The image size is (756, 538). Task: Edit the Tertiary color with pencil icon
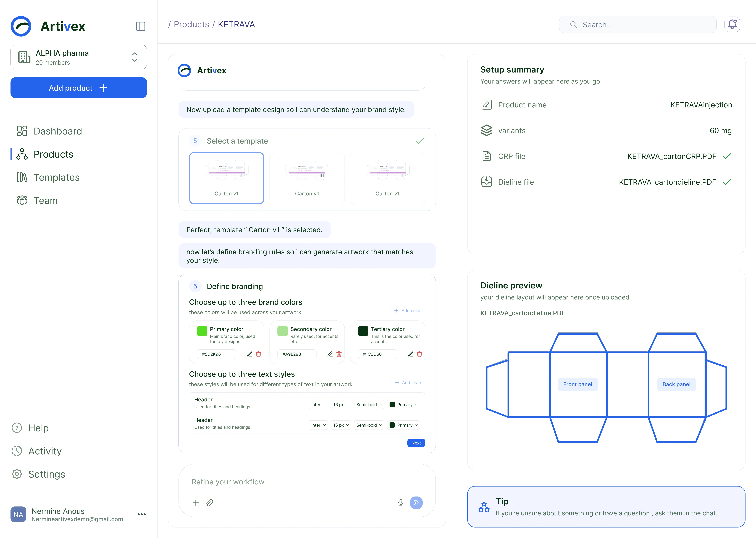[x=410, y=354]
